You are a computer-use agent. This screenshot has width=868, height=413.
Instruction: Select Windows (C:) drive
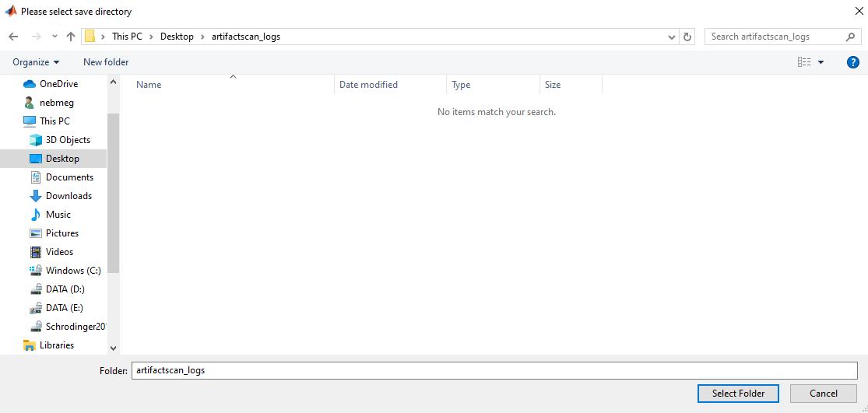click(x=73, y=271)
